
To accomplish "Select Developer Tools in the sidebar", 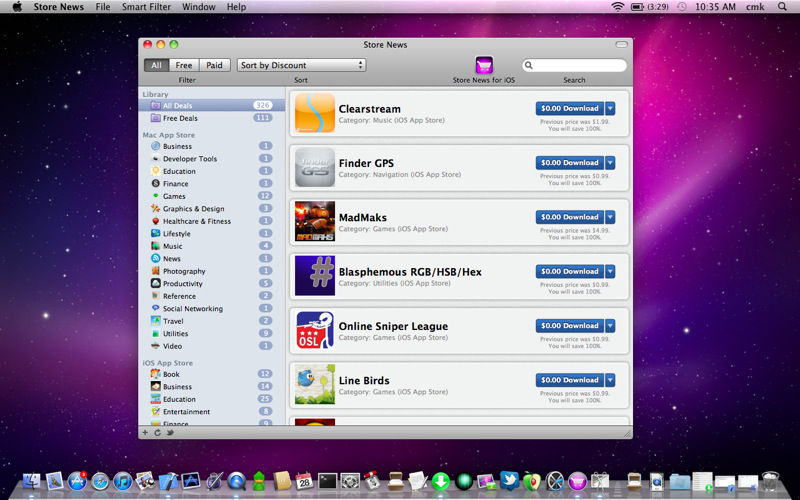I will tap(212, 159).
